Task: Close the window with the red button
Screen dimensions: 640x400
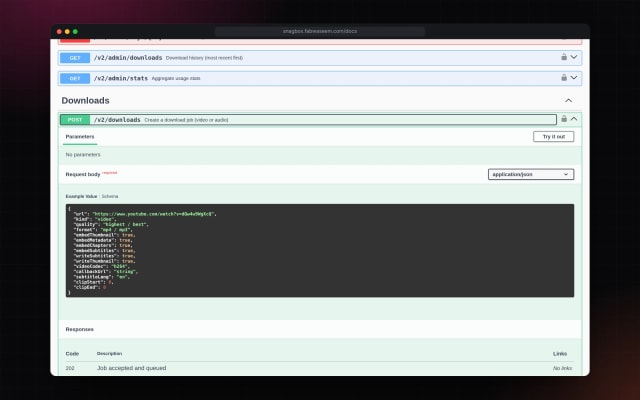Action: [59, 31]
